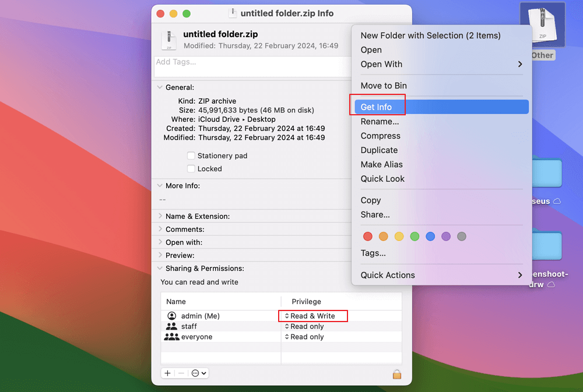Select the admin (Me) row name
The width and height of the screenshot is (583, 392).
click(x=201, y=316)
